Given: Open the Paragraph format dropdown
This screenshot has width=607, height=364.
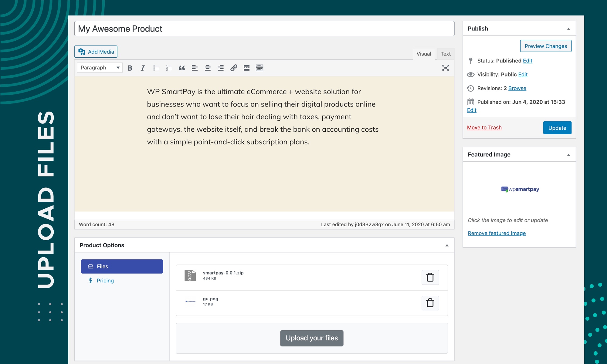Looking at the screenshot, I should pyautogui.click(x=100, y=68).
